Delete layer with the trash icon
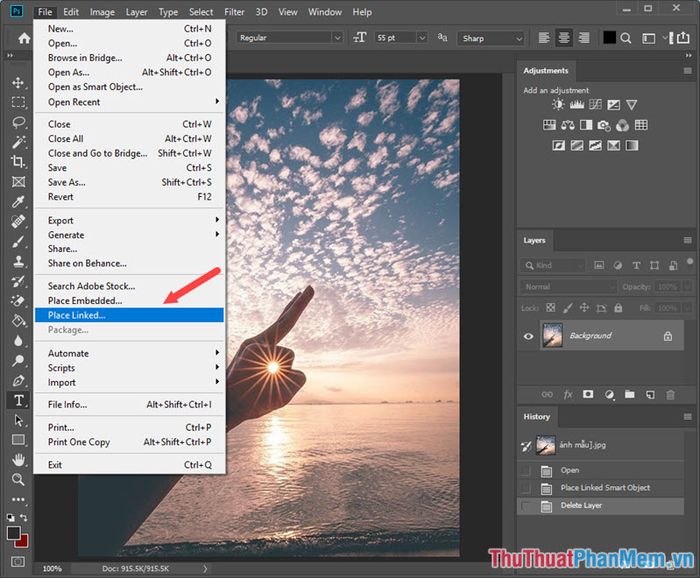 tap(671, 395)
